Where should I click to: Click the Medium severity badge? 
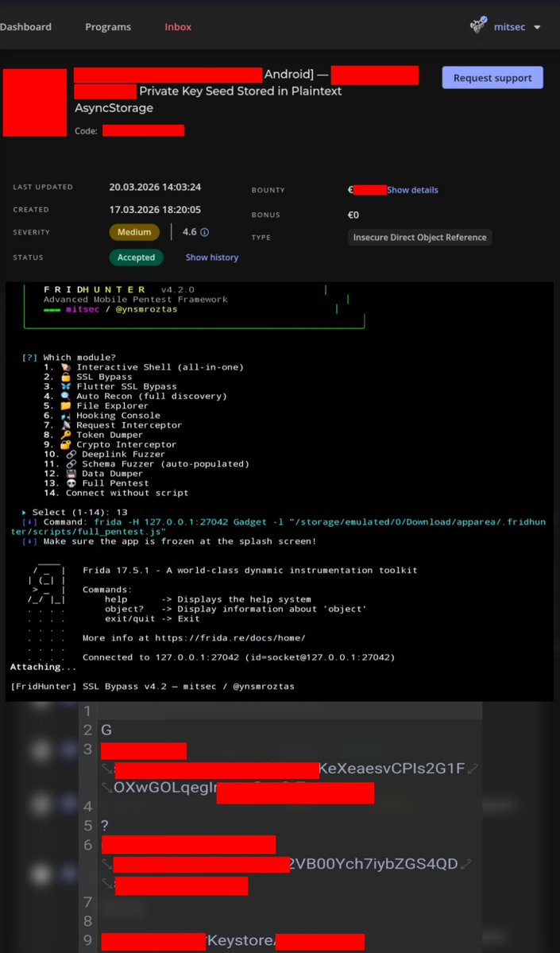134,232
